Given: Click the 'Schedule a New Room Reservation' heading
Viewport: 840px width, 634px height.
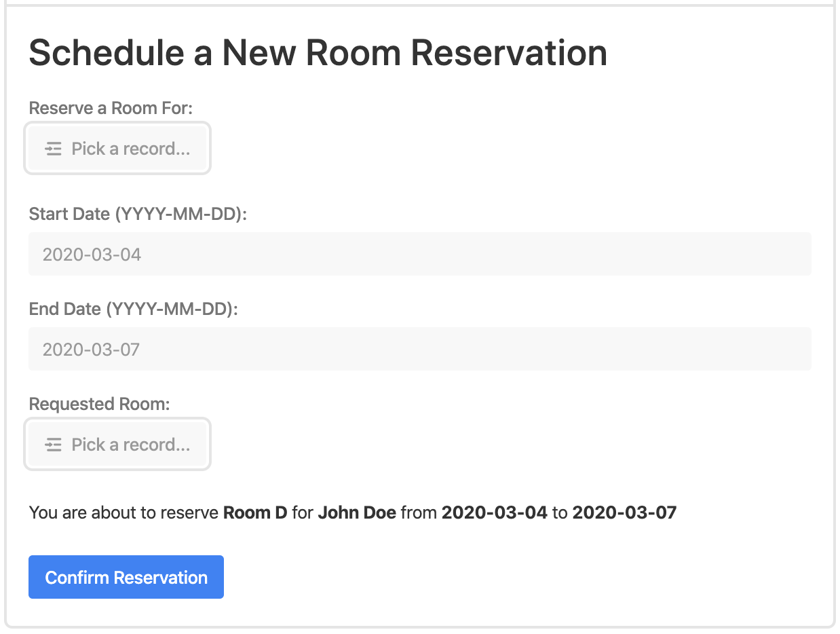Looking at the screenshot, I should (x=318, y=52).
